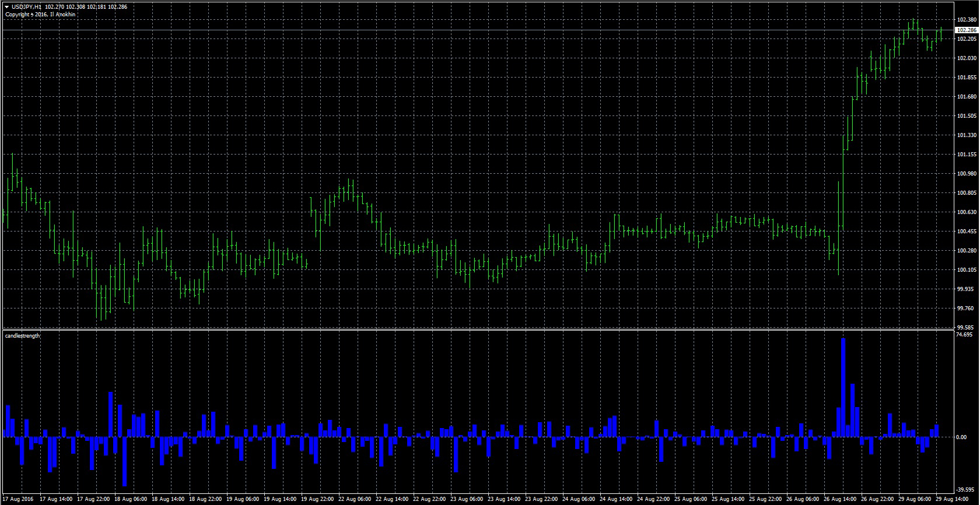The width and height of the screenshot is (980, 505).
Task: Click the 22 Aug 22:00 time label
Action: [x=430, y=499]
